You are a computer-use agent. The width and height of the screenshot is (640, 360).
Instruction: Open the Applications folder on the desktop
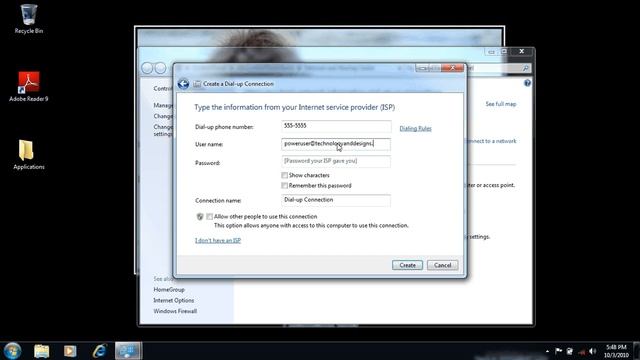28,155
